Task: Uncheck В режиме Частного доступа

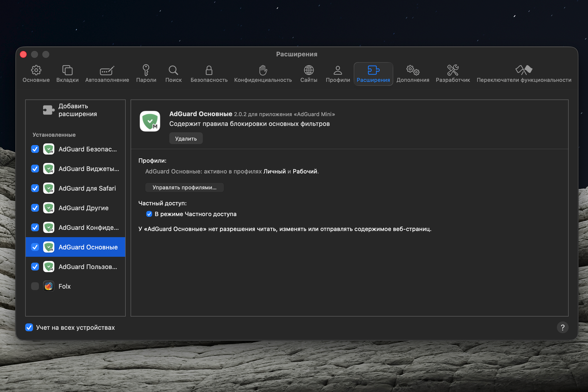Action: 149,214
